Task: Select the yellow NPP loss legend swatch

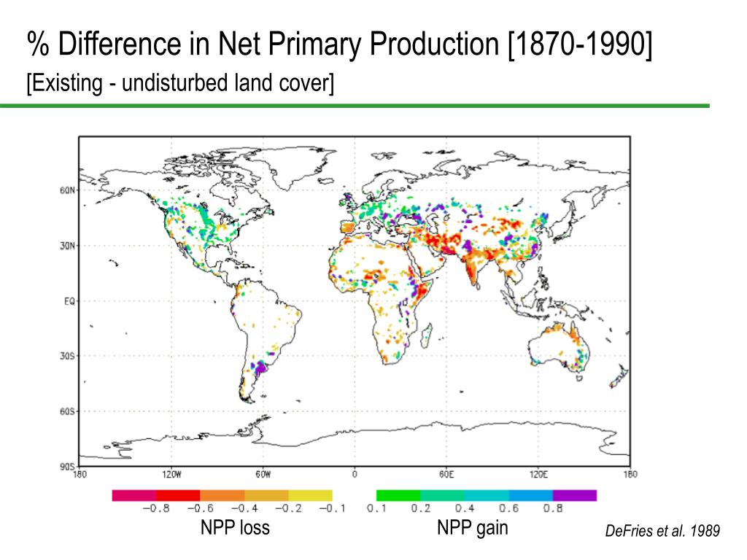Action: pyautogui.click(x=311, y=495)
